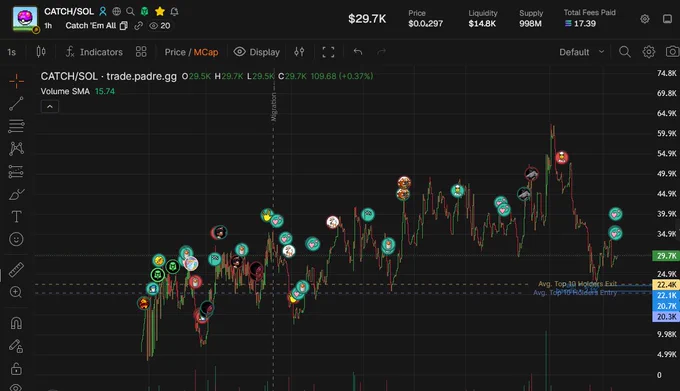
Task: Copy the Catch 'Em All contract address
Action: (124, 26)
